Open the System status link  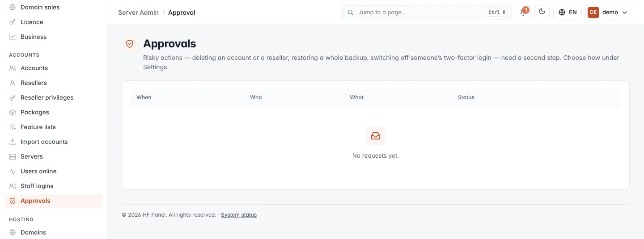tap(239, 215)
